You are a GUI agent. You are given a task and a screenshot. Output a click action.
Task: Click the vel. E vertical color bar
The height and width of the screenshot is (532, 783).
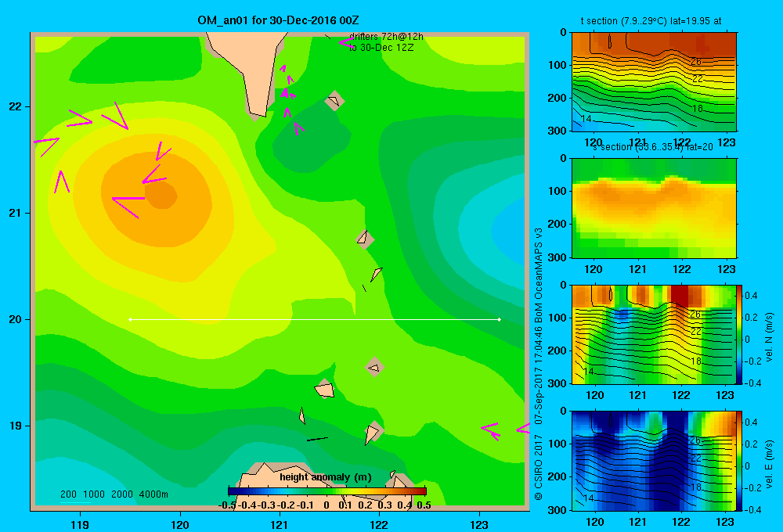[740, 461]
